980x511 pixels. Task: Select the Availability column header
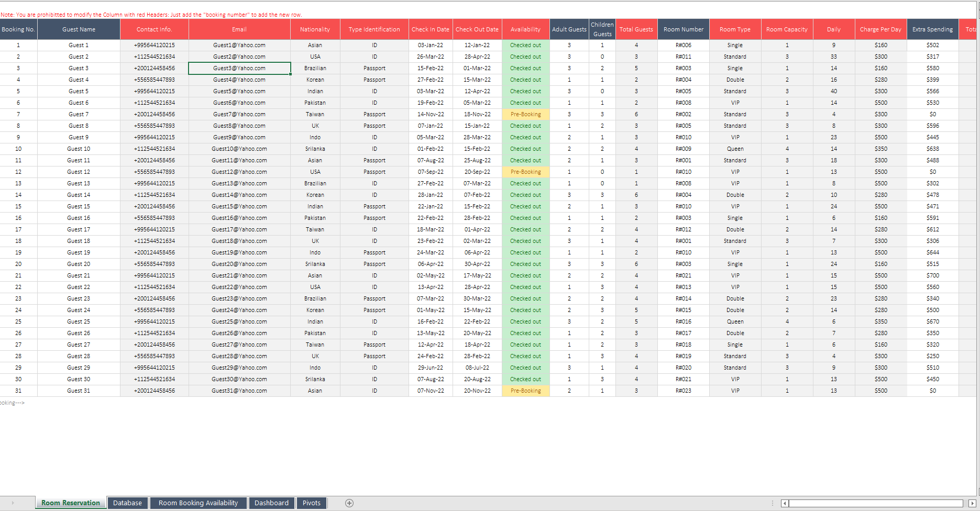(525, 29)
